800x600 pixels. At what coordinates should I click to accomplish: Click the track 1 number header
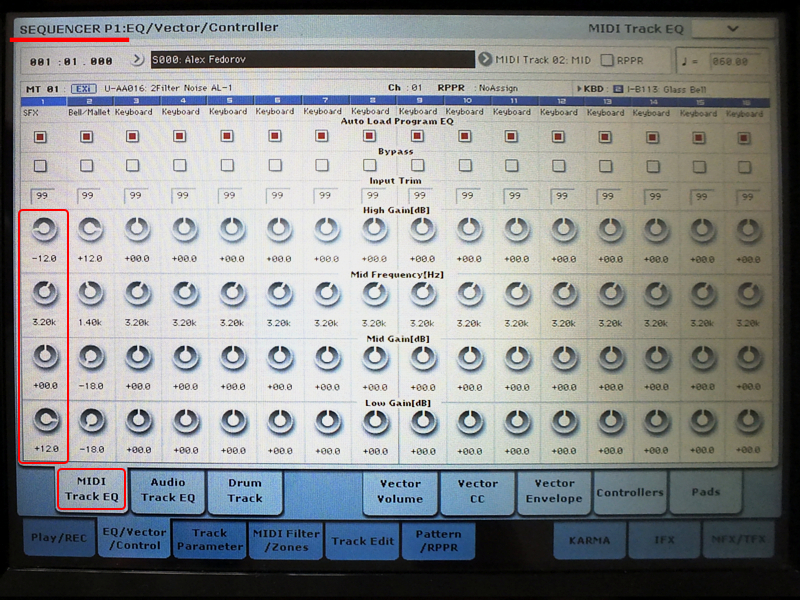pyautogui.click(x=43, y=102)
